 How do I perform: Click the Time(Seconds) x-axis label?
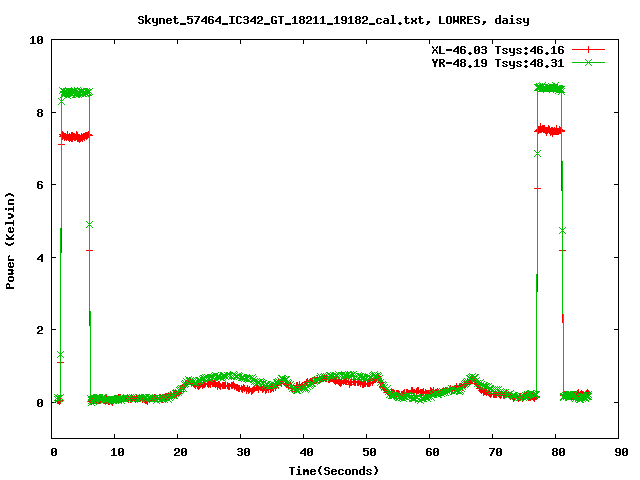pos(333,471)
